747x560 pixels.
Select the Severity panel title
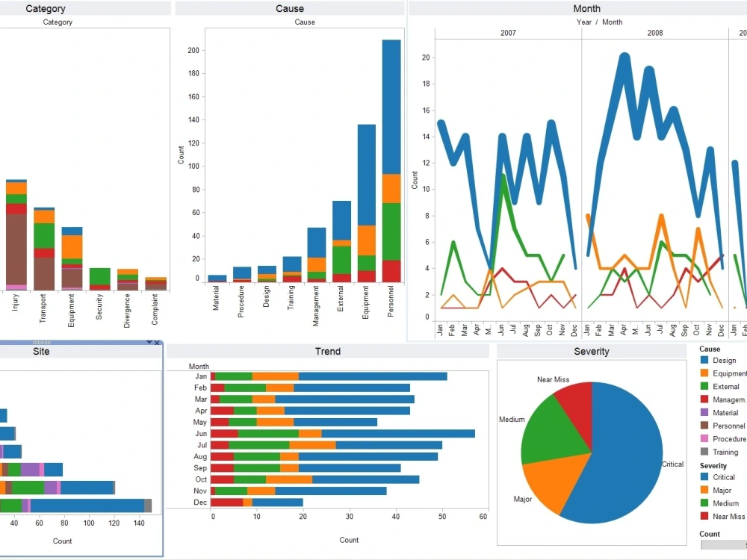pos(591,351)
